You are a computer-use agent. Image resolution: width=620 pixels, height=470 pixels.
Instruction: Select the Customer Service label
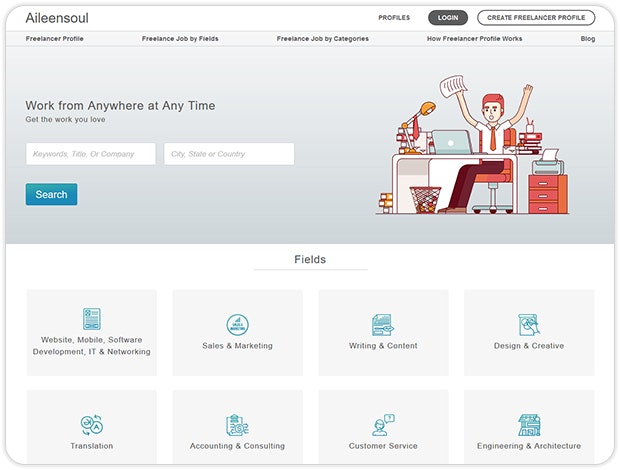click(383, 445)
